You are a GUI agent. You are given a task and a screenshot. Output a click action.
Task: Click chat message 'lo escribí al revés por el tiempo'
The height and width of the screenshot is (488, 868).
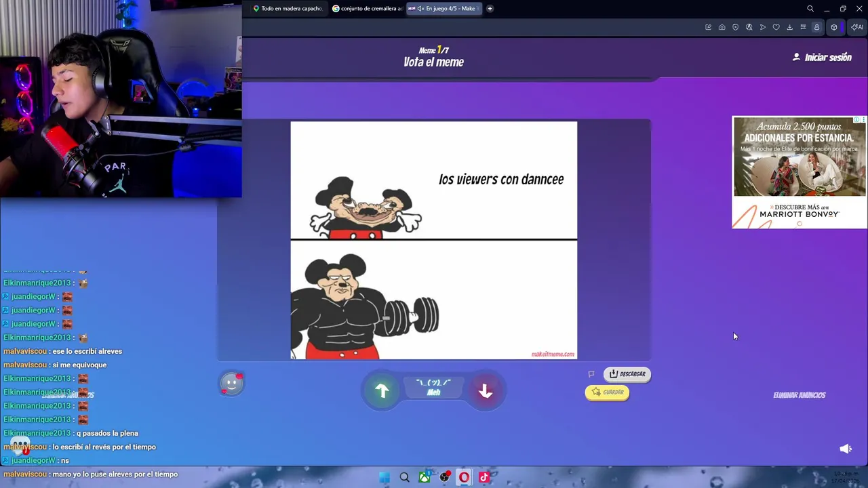click(x=104, y=447)
